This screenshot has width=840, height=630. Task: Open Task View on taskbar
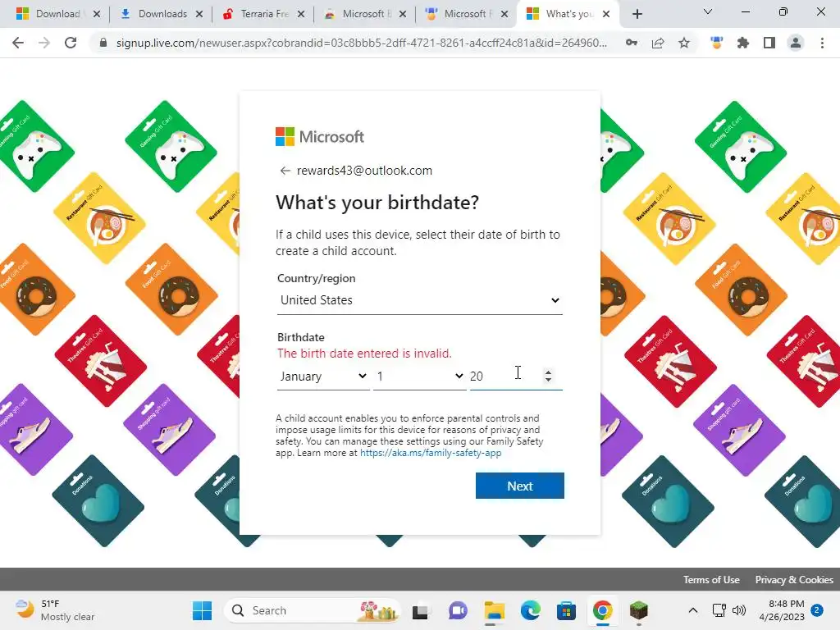pyautogui.click(x=421, y=610)
